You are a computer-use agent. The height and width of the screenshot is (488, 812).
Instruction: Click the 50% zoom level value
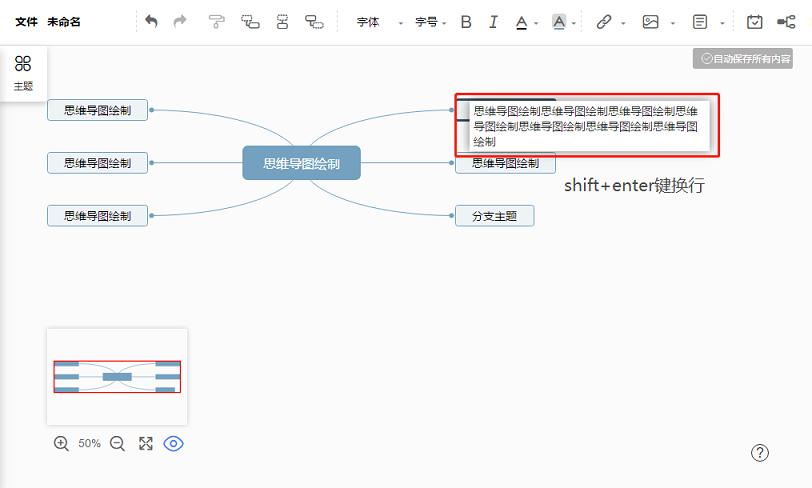pyautogui.click(x=89, y=443)
